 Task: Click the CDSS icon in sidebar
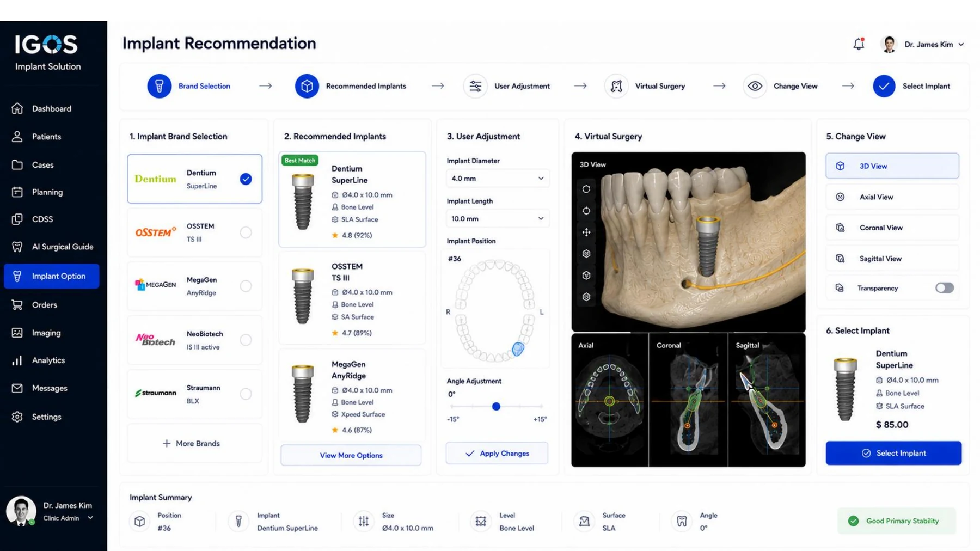tap(17, 219)
